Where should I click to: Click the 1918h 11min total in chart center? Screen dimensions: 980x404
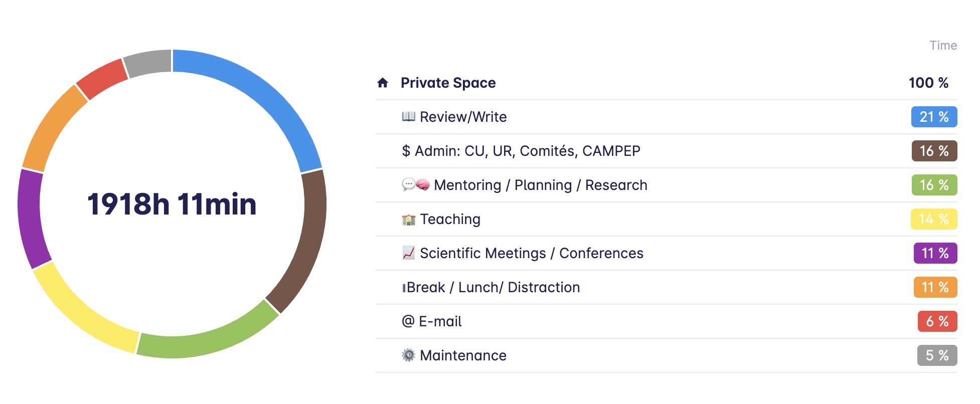(172, 204)
